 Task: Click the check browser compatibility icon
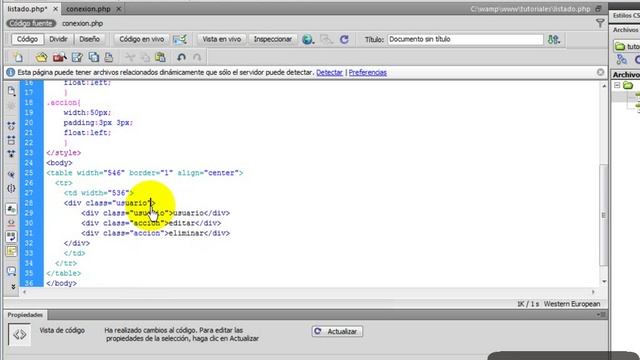[x=180, y=39]
